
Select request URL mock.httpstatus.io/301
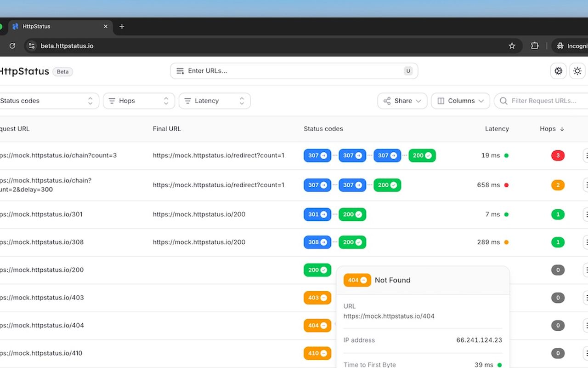coord(41,214)
